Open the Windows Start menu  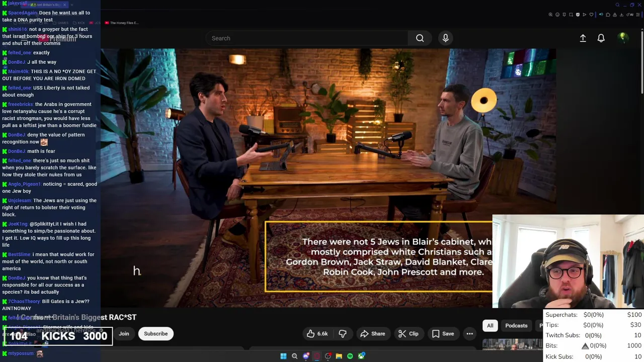[x=283, y=356]
